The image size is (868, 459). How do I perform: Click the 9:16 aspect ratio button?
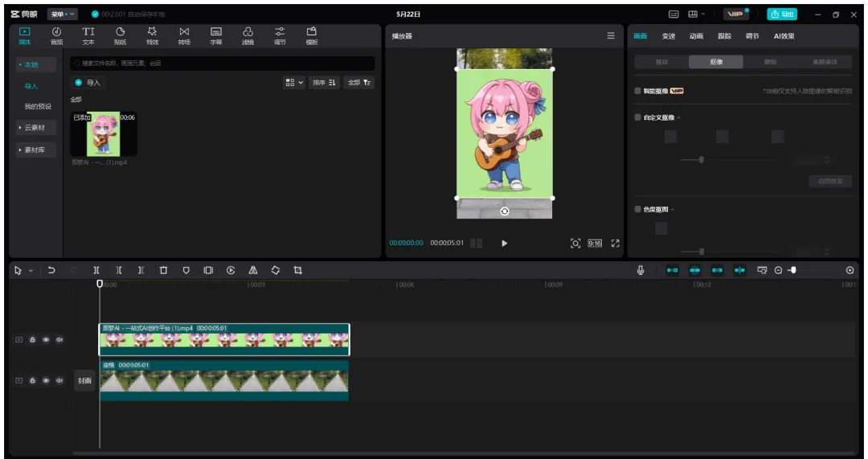pyautogui.click(x=595, y=243)
